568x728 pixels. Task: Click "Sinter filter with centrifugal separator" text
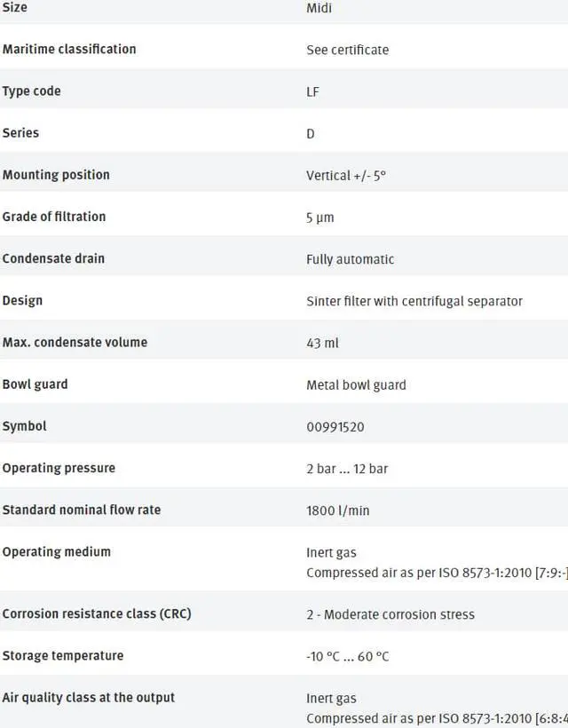(x=414, y=301)
